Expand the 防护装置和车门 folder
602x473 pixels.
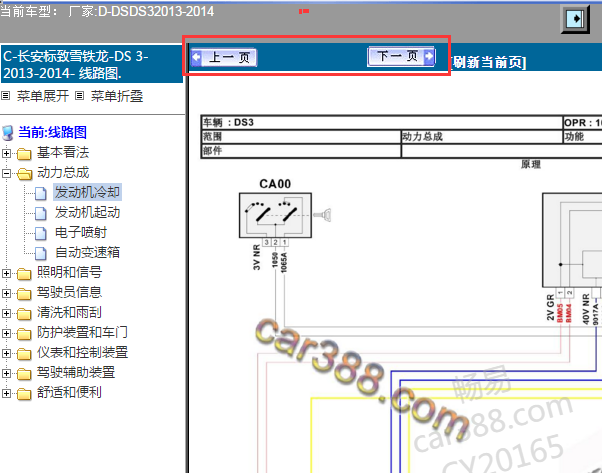tap(6, 333)
